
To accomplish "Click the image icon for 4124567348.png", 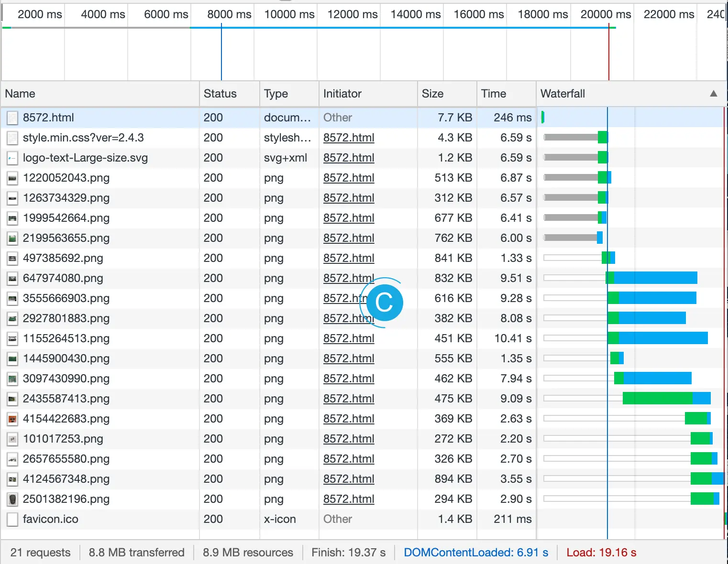I will (12, 479).
